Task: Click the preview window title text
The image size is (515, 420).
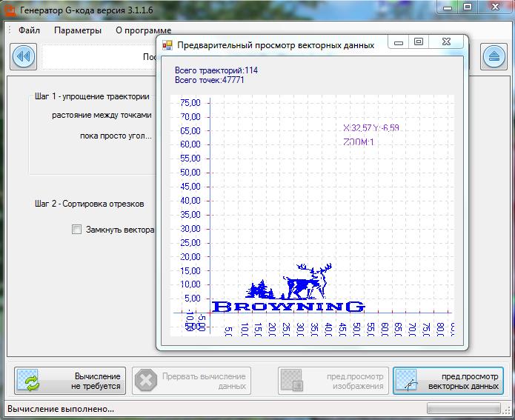Action: click(x=276, y=45)
